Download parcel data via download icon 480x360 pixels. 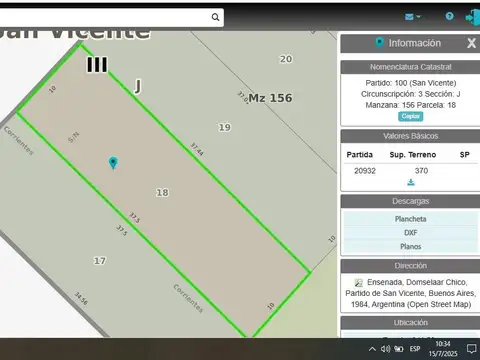tap(411, 182)
